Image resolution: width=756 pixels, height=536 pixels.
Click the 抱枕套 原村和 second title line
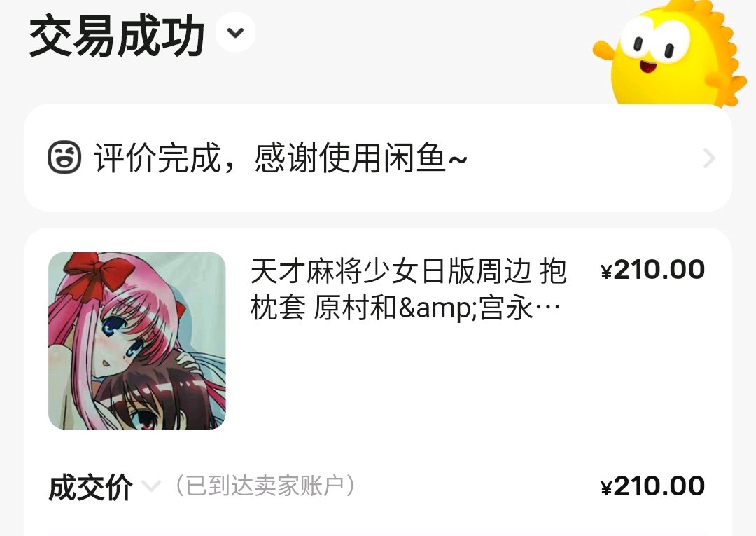coord(405,308)
